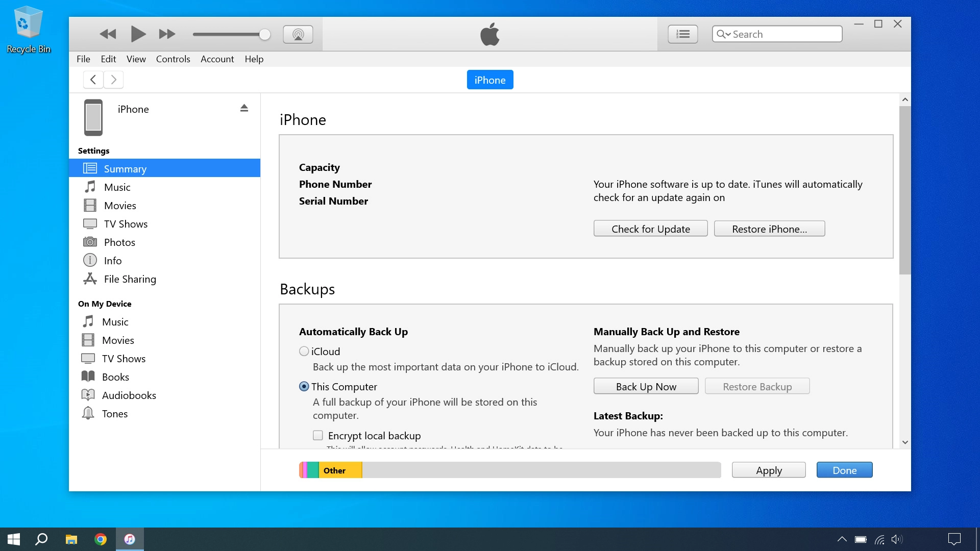Eject the iPhone using eject icon
The image size is (980, 551).
click(244, 108)
